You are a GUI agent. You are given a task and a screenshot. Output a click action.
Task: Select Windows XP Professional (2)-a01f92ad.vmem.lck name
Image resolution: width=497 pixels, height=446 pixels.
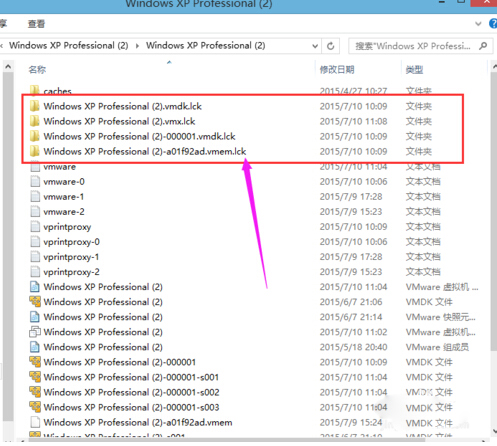[x=145, y=151]
